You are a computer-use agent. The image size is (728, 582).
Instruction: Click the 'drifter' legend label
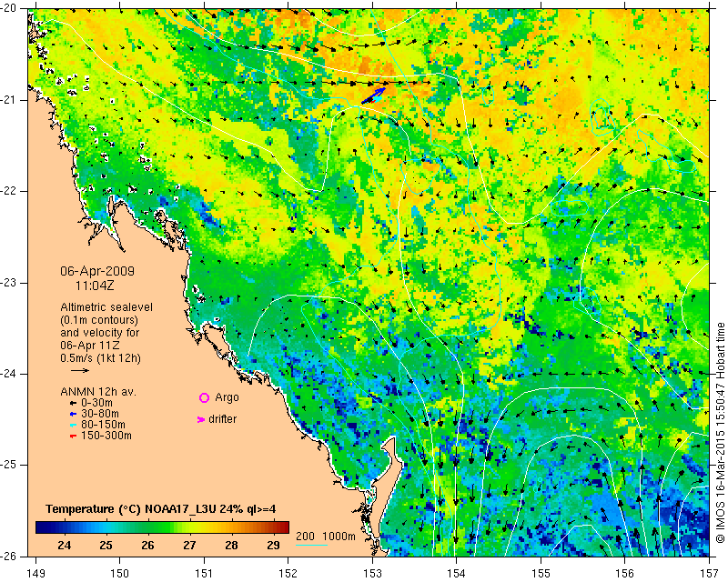(222, 419)
